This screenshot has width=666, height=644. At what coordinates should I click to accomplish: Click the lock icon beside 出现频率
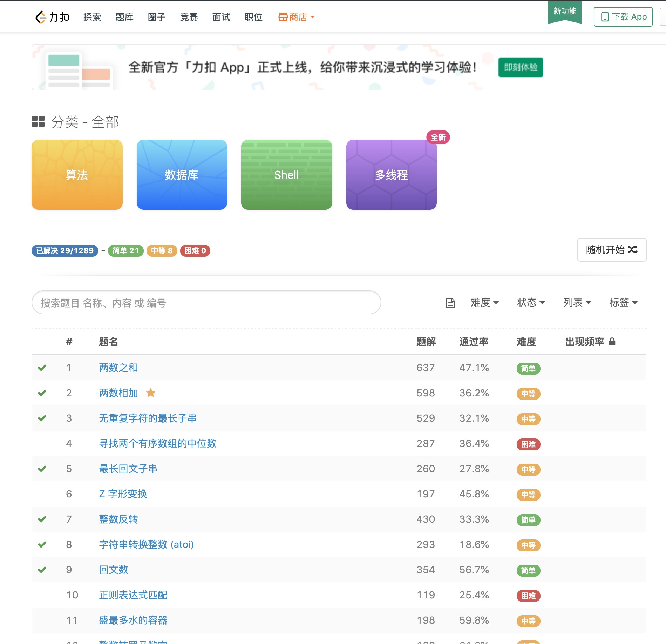pos(612,341)
